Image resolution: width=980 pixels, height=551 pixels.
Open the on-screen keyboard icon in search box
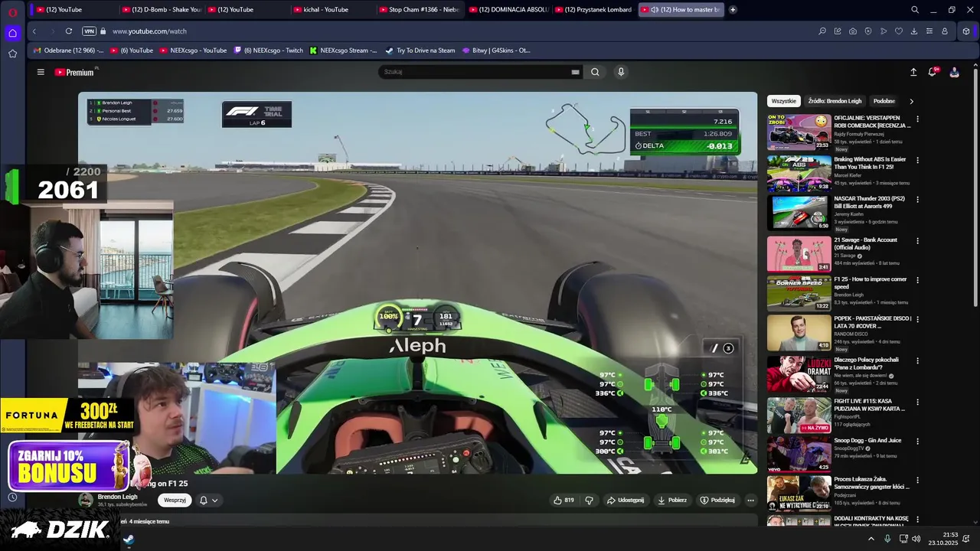pos(575,72)
